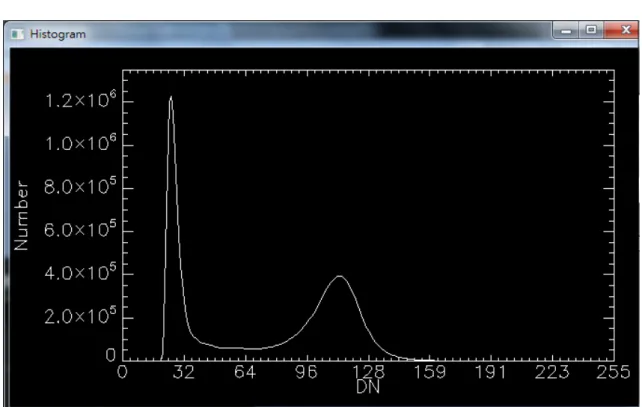Click the 128 x-axis tick label

pos(368,372)
